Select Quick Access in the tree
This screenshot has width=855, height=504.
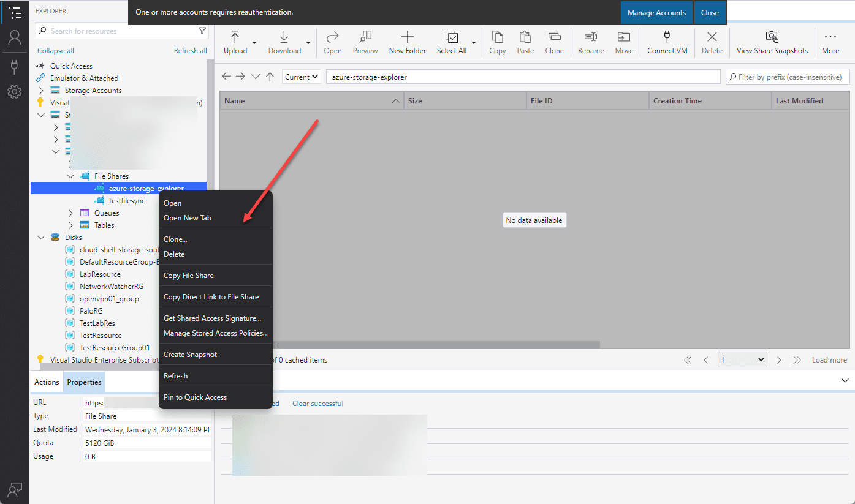point(71,66)
